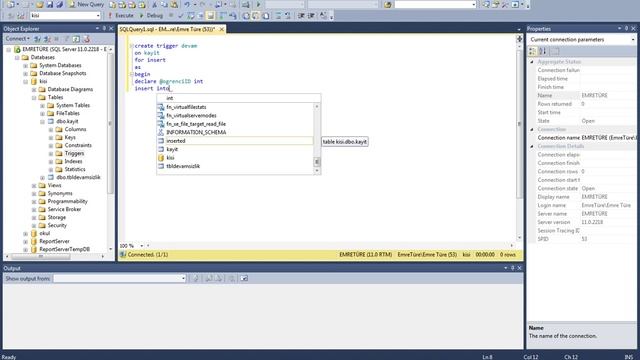The height and width of the screenshot is (360, 640).
Task: Click the New Query toolbar button
Action: (86, 4)
